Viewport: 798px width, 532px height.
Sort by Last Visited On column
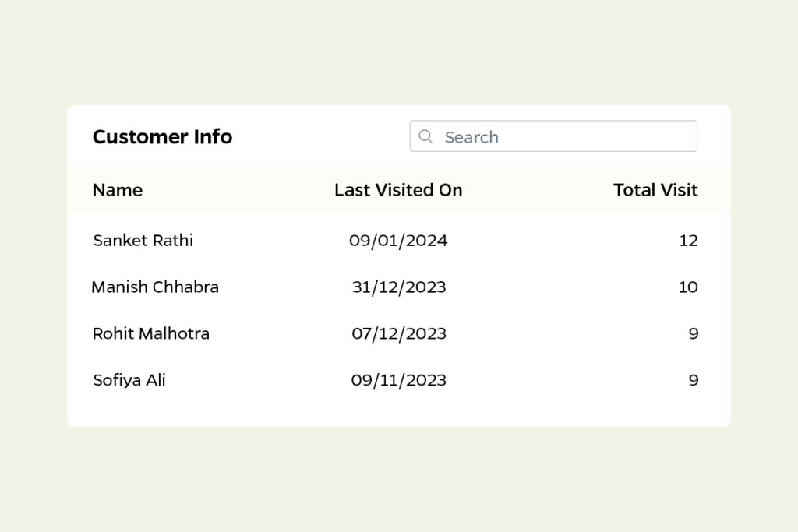[x=398, y=190]
